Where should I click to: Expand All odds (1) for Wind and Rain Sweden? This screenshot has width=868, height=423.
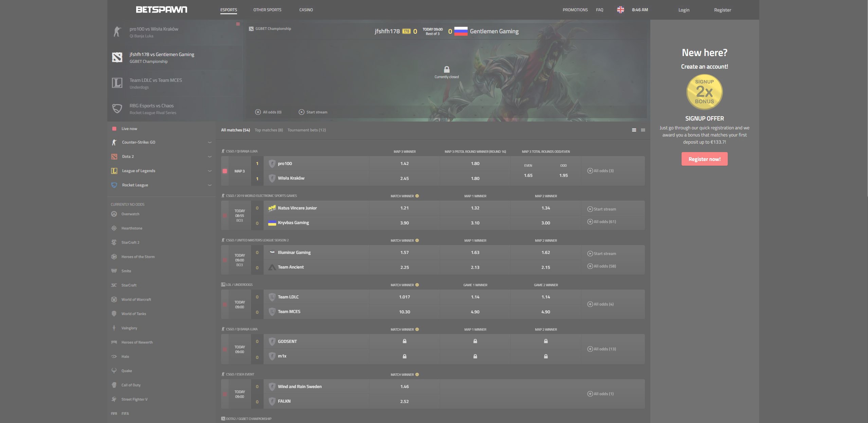[x=600, y=394]
